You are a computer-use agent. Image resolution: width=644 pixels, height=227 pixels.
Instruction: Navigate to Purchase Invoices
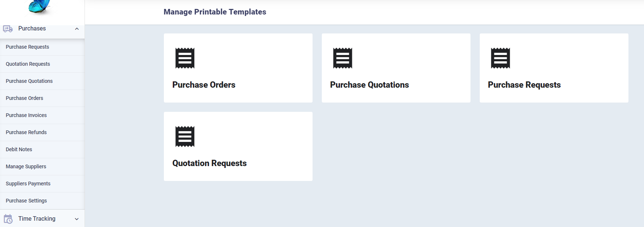click(26, 115)
